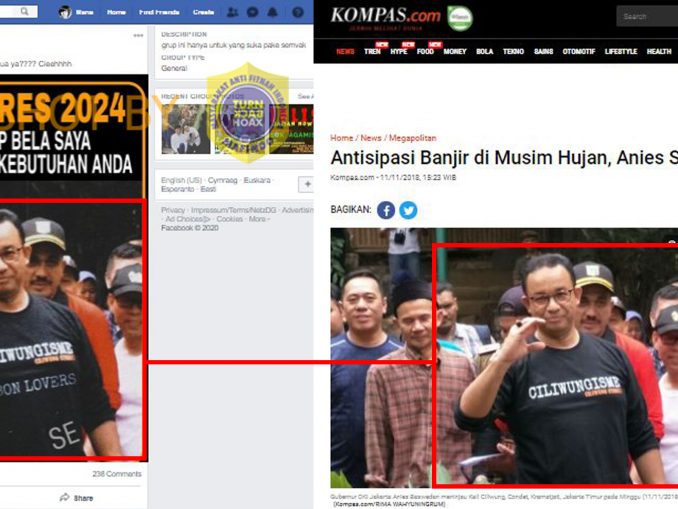Select NEWS tab on Kompas navigation
The image size is (678, 509).
345,51
